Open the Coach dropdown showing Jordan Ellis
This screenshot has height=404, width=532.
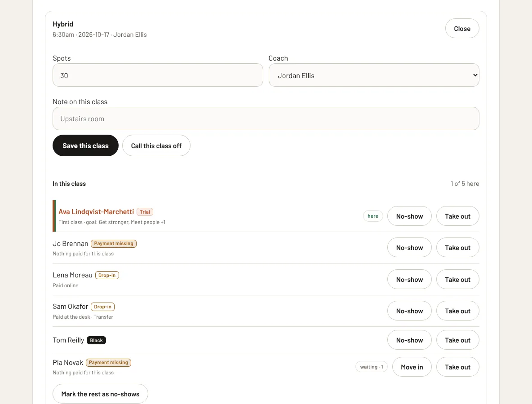[x=374, y=75]
